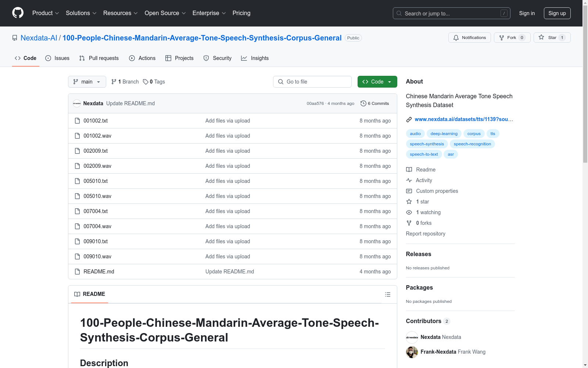Click the Report repository link
The height and width of the screenshot is (368, 588).
426,234
